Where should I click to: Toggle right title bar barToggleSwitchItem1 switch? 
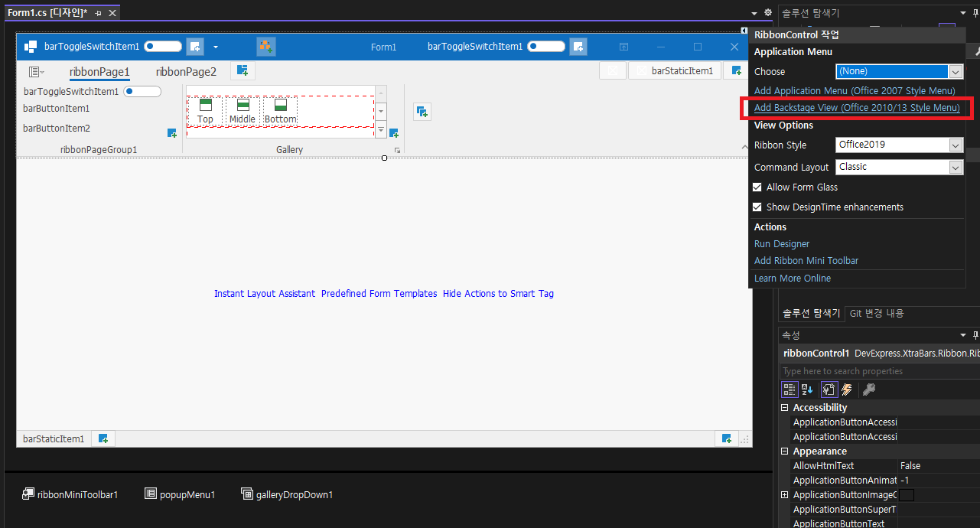546,47
